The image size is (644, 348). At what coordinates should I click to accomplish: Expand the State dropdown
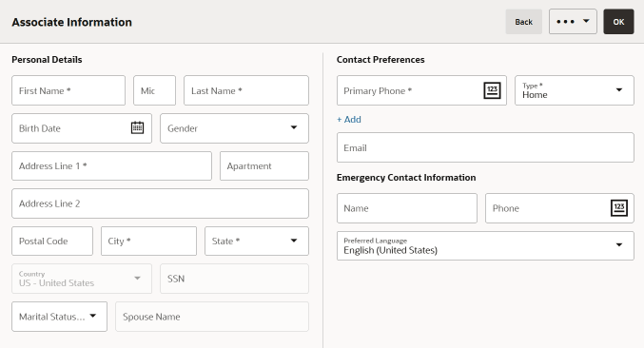pyautogui.click(x=257, y=241)
